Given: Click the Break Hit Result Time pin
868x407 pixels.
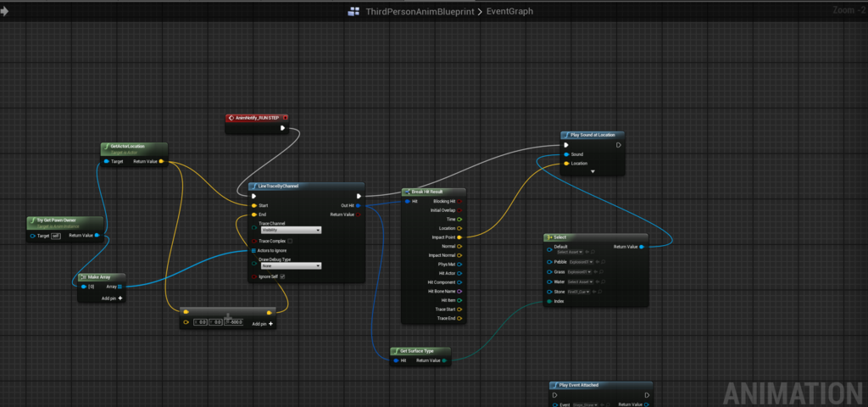Looking at the screenshot, I should click(x=459, y=220).
